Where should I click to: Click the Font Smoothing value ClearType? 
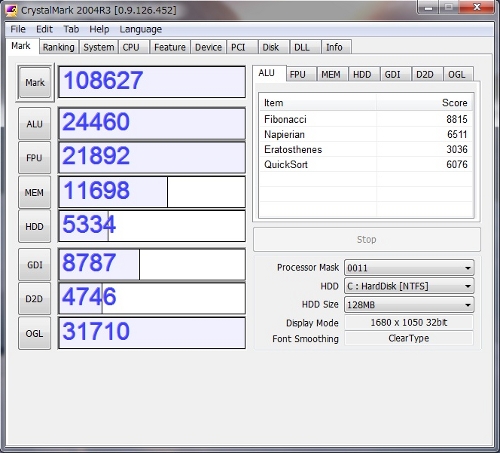coord(409,338)
